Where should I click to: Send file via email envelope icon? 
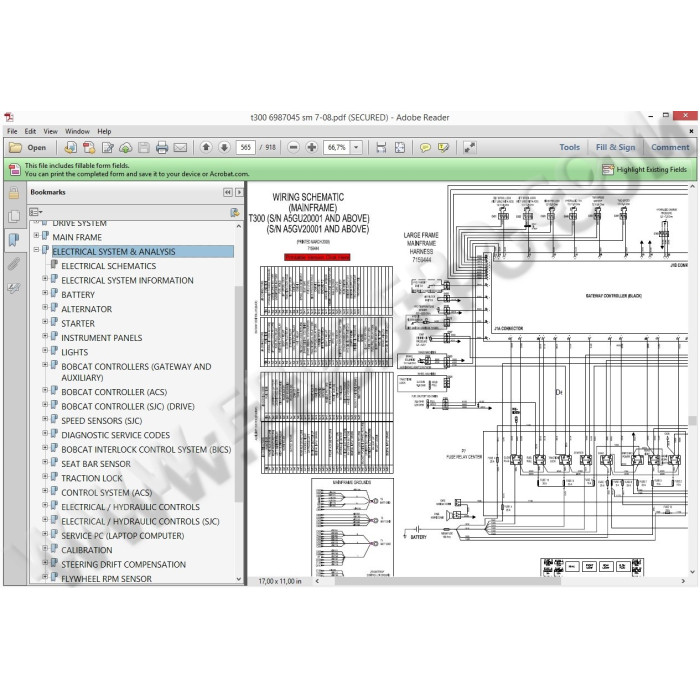(x=180, y=147)
